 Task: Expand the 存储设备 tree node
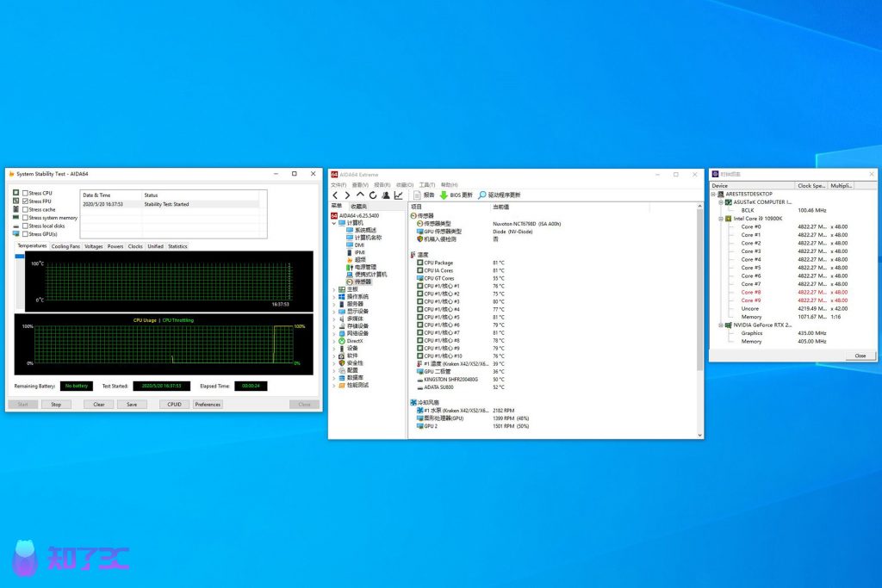pos(334,326)
